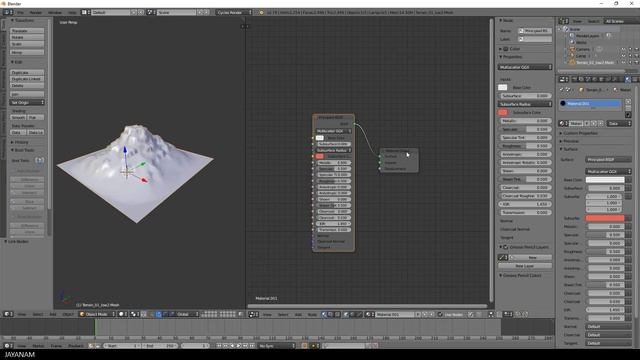The height and width of the screenshot is (360, 640).
Task: Click the Smooth shading button
Action: [18, 118]
